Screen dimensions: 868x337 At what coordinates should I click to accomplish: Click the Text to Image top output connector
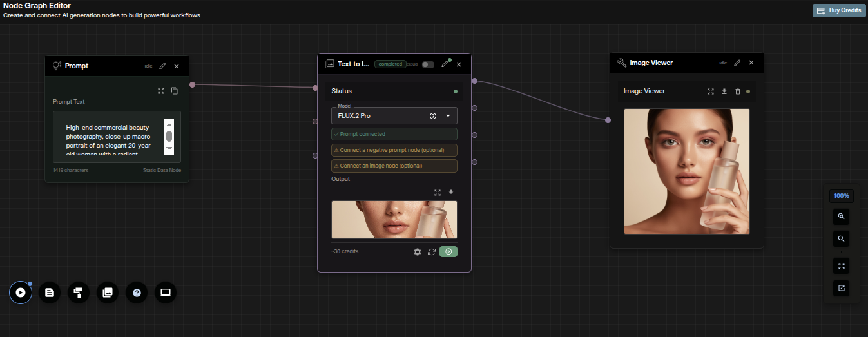(x=474, y=81)
